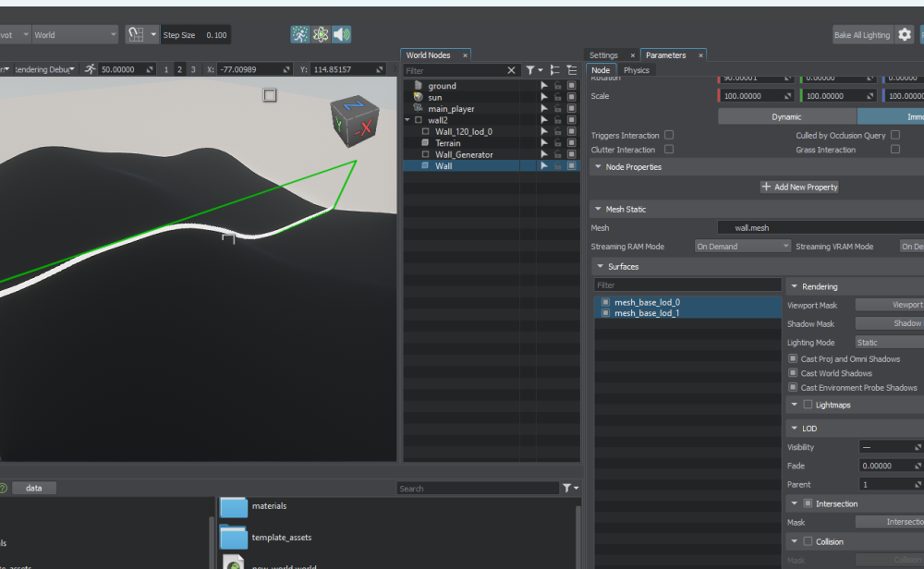Clear the World Nodes filter
Screen dimensions: 924x569
pos(512,70)
